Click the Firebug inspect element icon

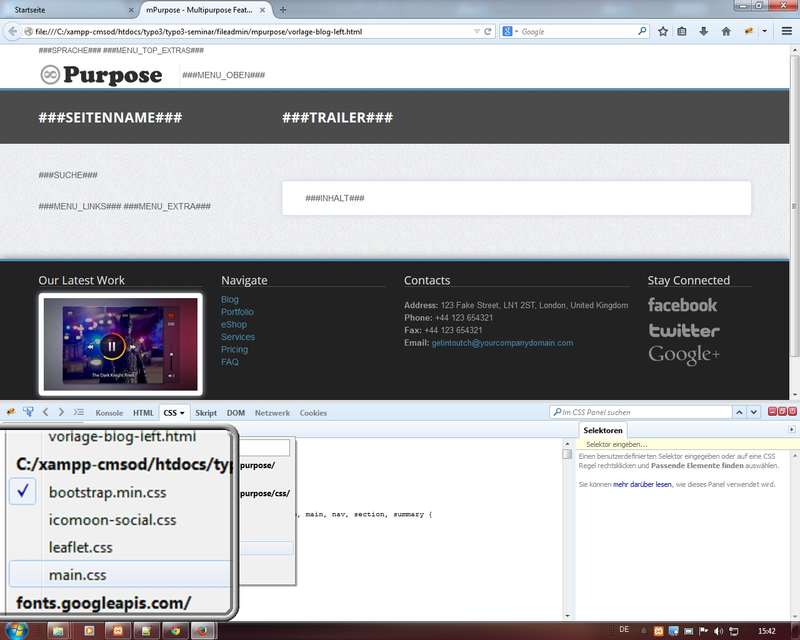tap(28, 412)
